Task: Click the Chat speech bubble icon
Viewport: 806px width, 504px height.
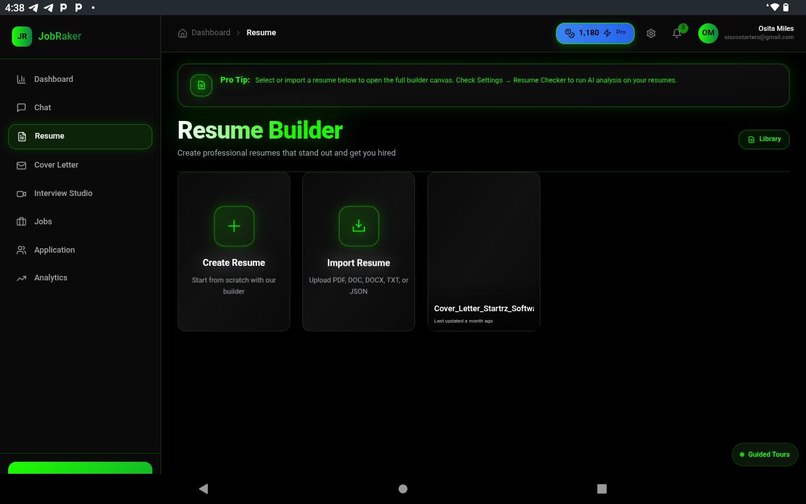Action: [x=21, y=107]
